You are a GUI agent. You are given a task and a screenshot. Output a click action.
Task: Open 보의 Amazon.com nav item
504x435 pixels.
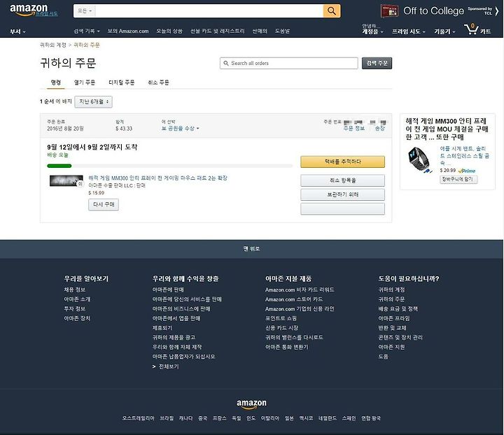point(128,31)
